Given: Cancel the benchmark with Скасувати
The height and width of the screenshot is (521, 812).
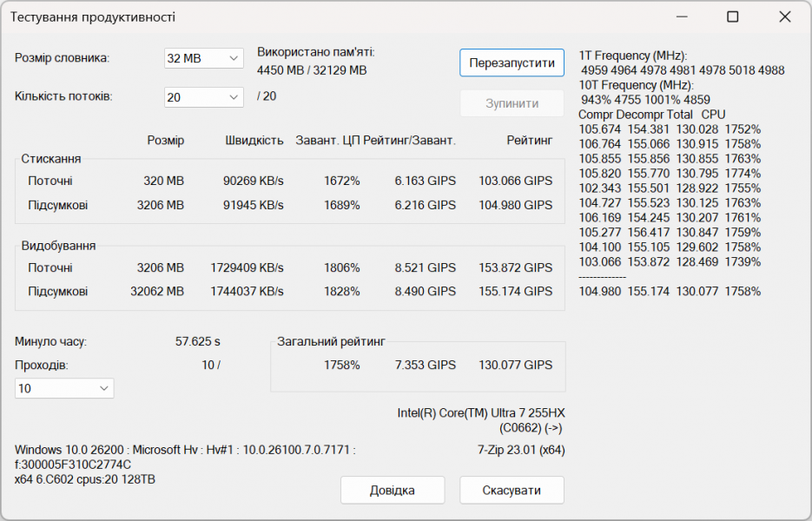Looking at the screenshot, I should [512, 490].
